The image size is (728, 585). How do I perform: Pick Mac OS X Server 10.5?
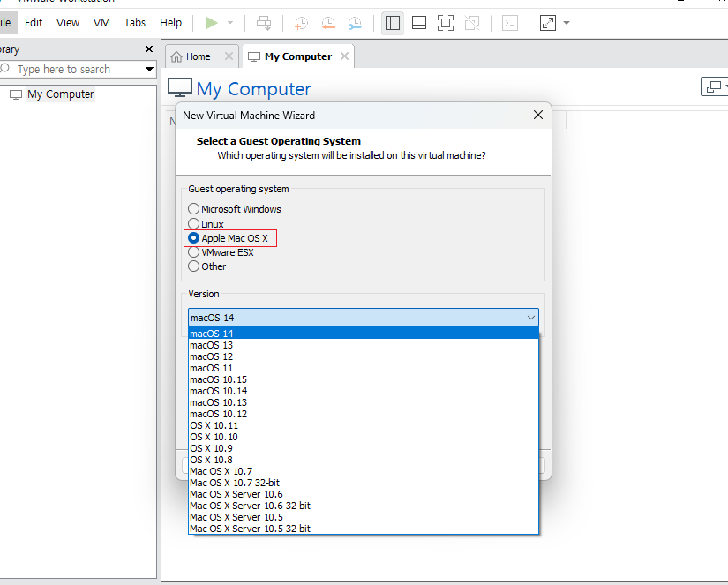coord(363,517)
